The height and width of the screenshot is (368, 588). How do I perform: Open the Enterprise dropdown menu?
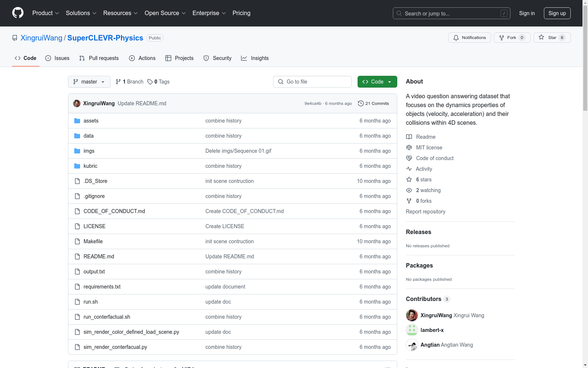[x=209, y=13]
